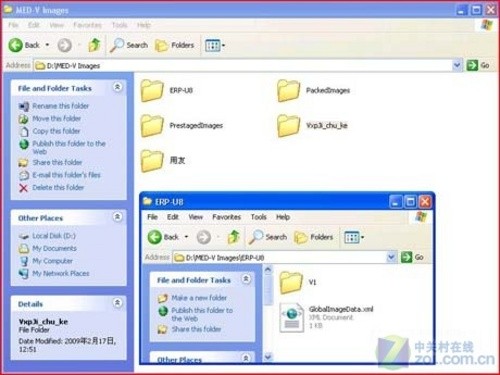This screenshot has width=500, height=375.
Task: Expand address dropdown in ERP-U8 window
Action: click(x=391, y=257)
